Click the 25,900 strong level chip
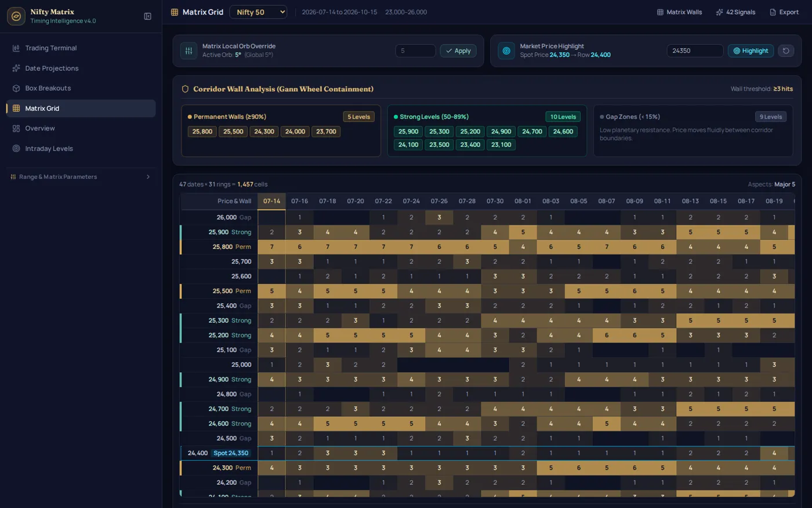The width and height of the screenshot is (812, 508). click(x=408, y=132)
